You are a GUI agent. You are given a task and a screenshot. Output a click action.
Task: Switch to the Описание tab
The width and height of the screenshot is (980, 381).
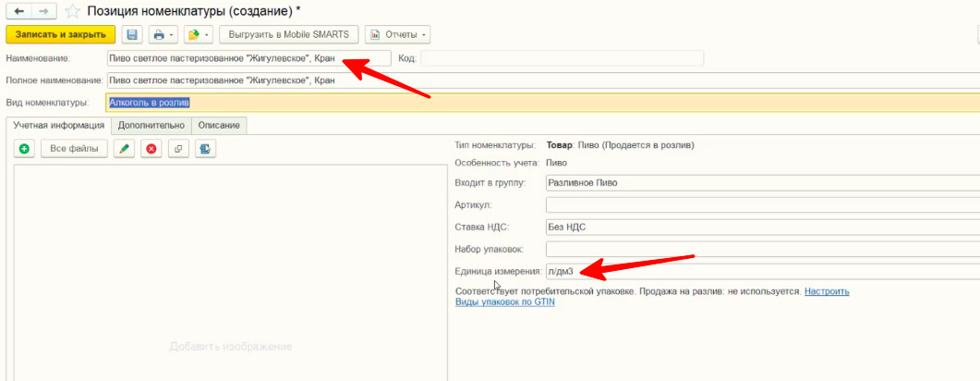(220, 125)
